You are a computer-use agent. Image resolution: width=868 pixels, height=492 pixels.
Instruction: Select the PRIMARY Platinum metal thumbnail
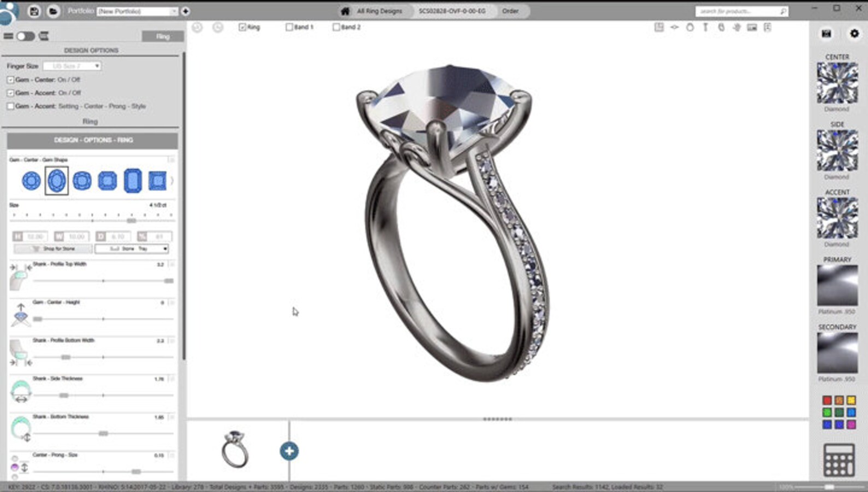[x=837, y=285]
